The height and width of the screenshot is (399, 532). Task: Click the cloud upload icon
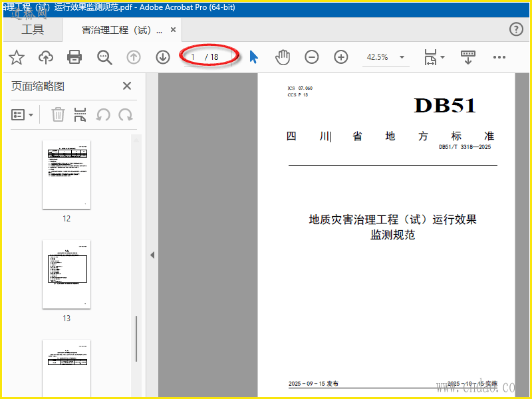[x=46, y=57]
